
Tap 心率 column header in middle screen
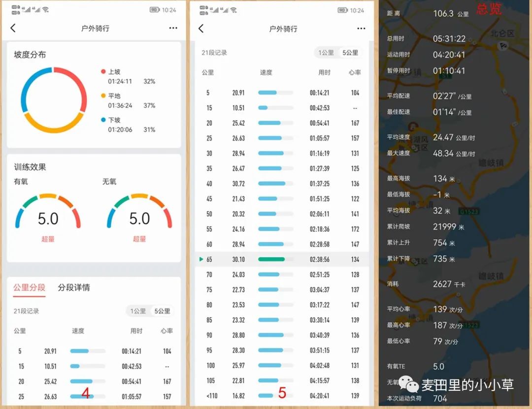click(x=355, y=72)
